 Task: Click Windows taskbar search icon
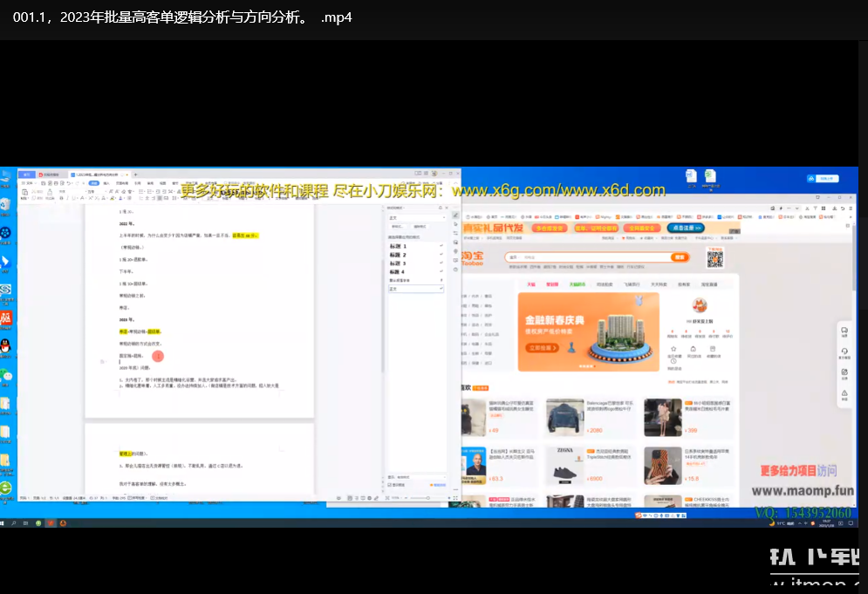[x=14, y=522]
